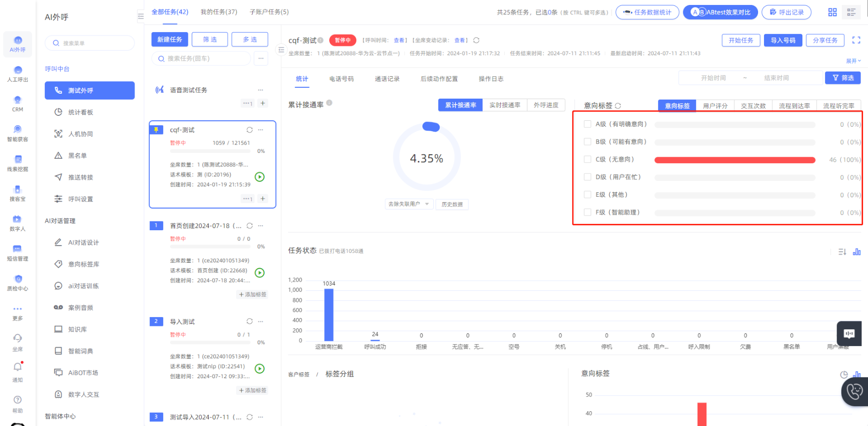Open more options next to task search

click(x=261, y=59)
